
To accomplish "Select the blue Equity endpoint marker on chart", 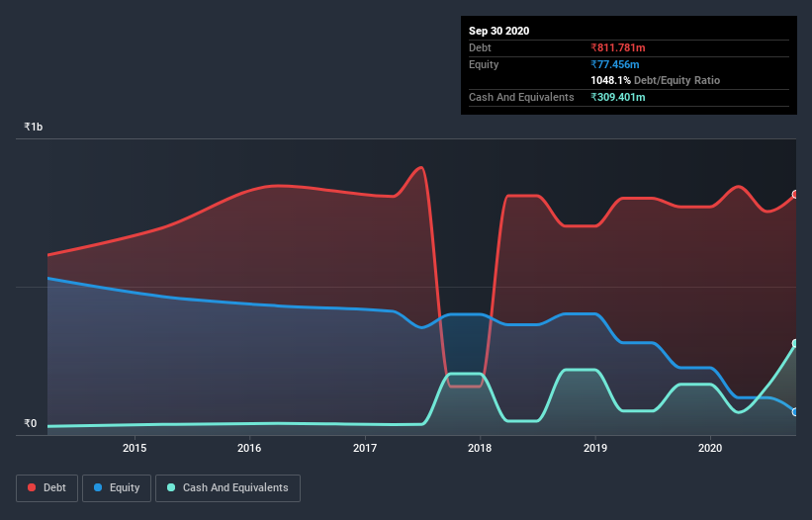I will point(795,412).
